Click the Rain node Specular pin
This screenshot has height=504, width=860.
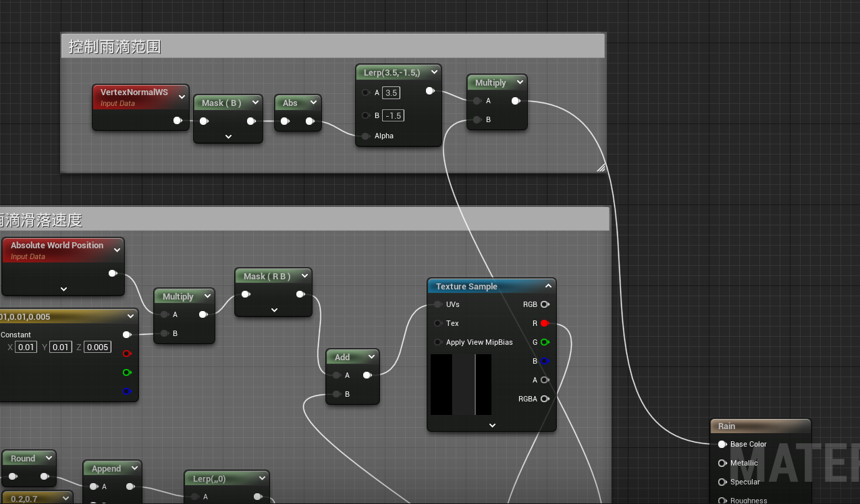tap(722, 482)
